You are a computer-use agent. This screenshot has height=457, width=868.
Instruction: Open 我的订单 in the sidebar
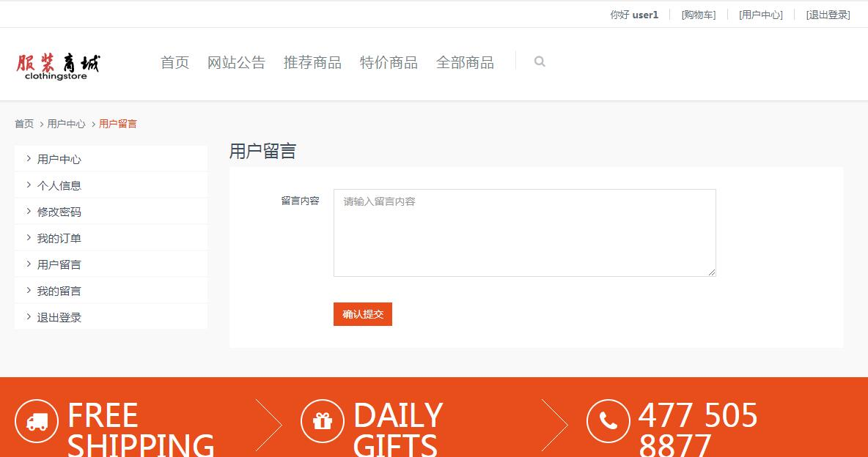(111, 239)
